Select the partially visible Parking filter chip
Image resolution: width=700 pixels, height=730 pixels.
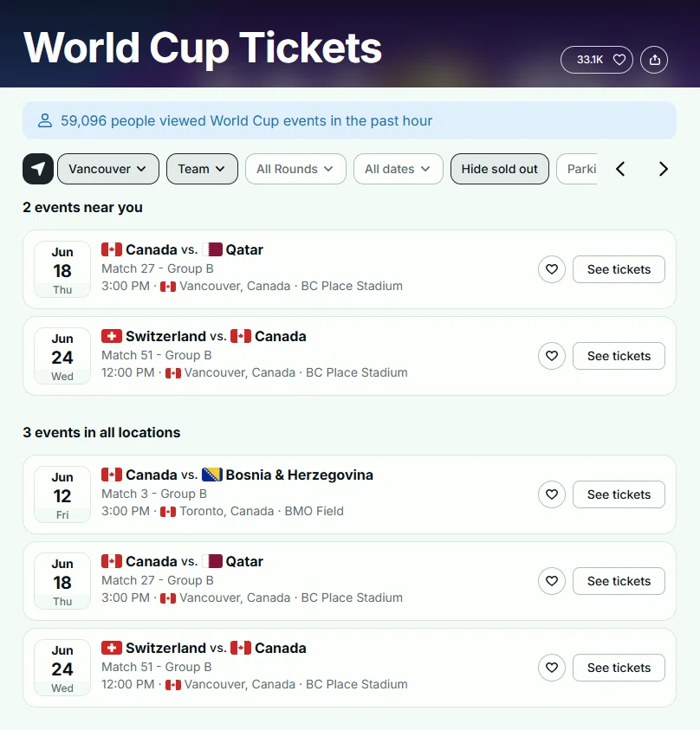[577, 169]
